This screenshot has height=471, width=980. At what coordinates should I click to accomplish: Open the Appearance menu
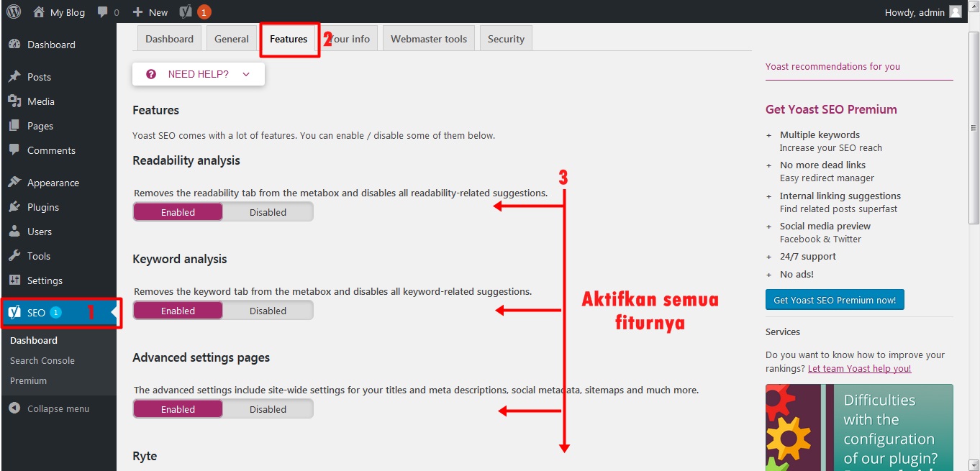pyautogui.click(x=53, y=183)
